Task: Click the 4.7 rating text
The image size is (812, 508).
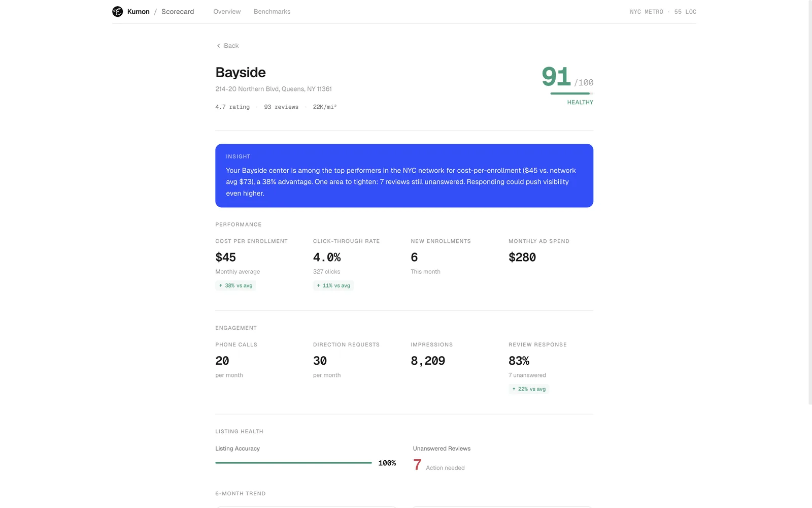Action: [232, 107]
